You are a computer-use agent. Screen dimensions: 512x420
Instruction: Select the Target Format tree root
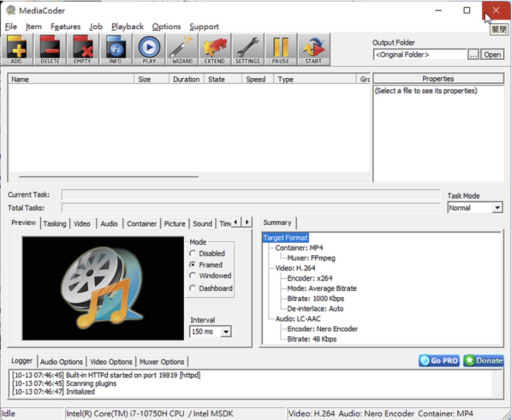[x=285, y=238]
